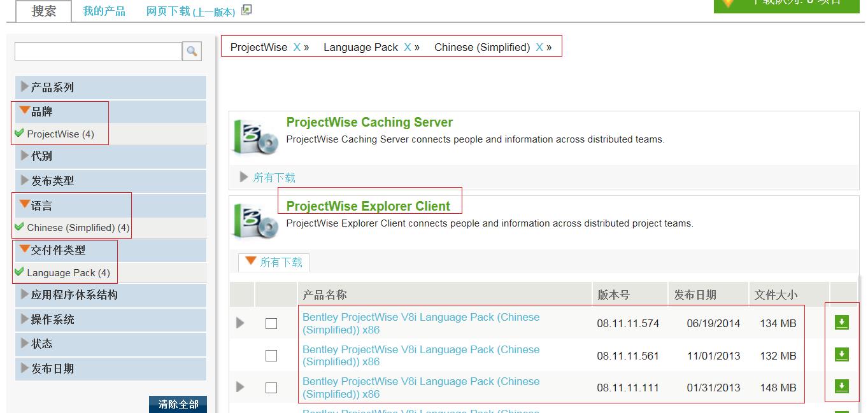Expand the 操作系统 filter section
The width and height of the screenshot is (868, 413).
click(x=111, y=319)
